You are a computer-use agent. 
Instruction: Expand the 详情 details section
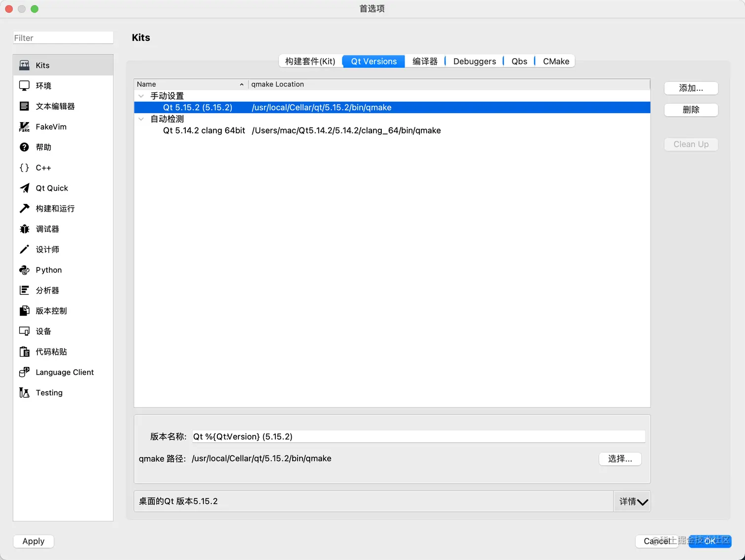pyautogui.click(x=633, y=501)
